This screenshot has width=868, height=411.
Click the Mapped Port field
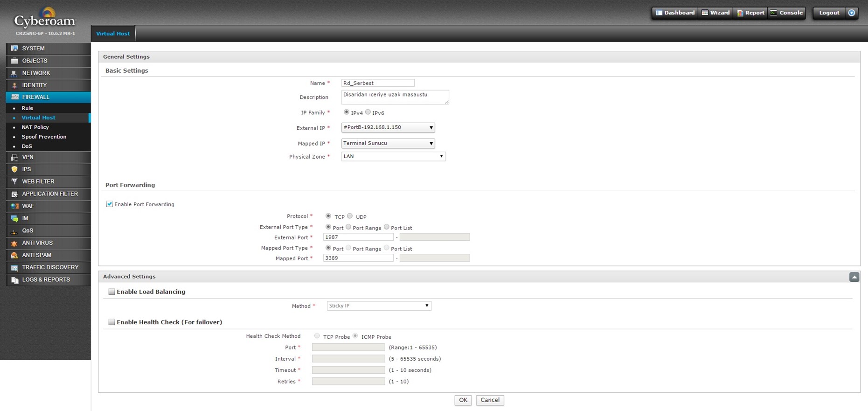click(x=358, y=258)
